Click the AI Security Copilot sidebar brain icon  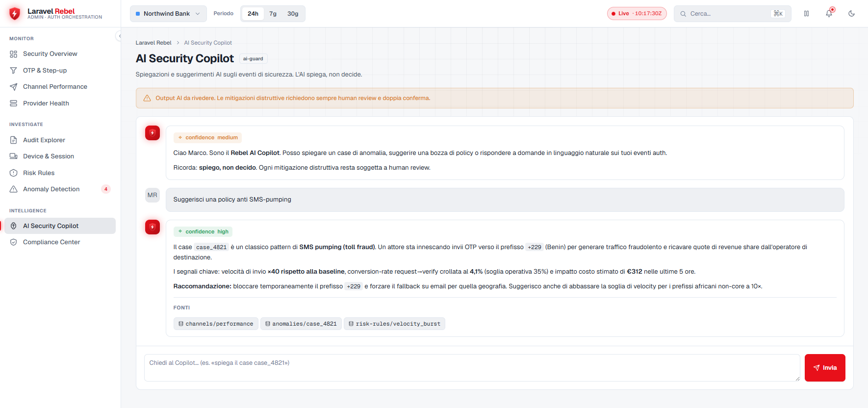[x=14, y=226]
